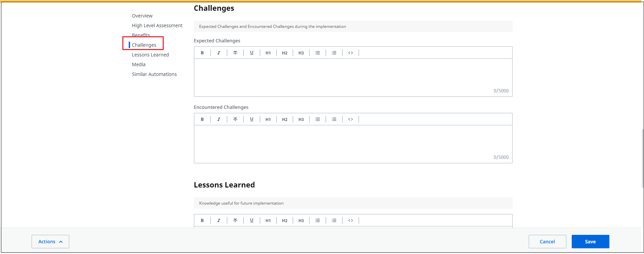Screen dimensions: 644x254
Task: Apply H2 heading in Expected Challenges editor
Action: coord(285,53)
